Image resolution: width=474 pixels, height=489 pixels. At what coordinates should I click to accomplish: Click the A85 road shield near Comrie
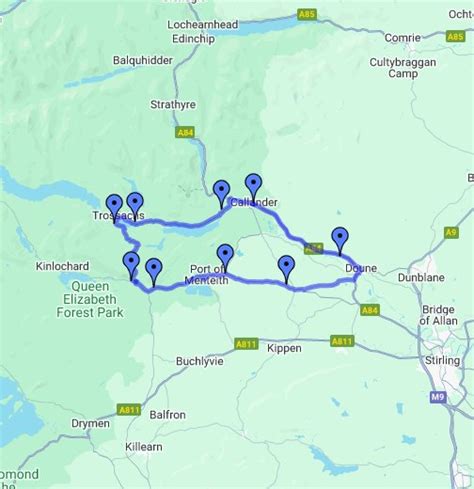click(456, 36)
